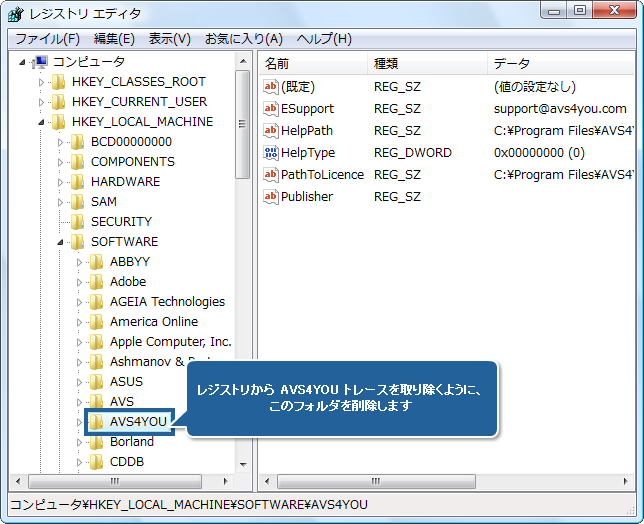Click the string icon of PathToLicence value
644x524 pixels.
(271, 175)
